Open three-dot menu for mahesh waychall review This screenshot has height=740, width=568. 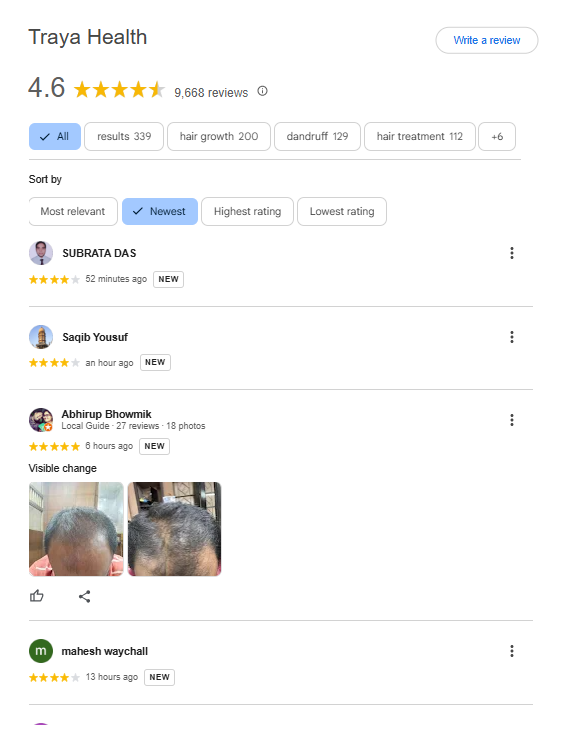point(511,651)
